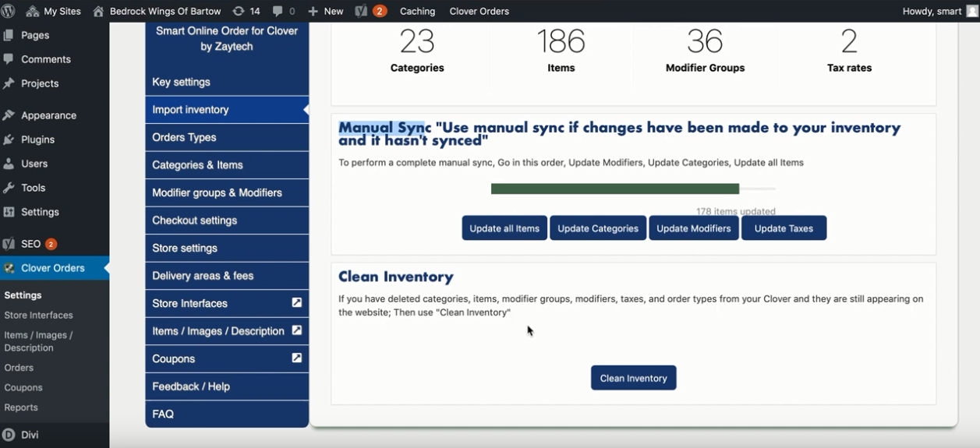This screenshot has height=448, width=980.
Task: Click the updates icon showing 14
Action: coord(246,11)
